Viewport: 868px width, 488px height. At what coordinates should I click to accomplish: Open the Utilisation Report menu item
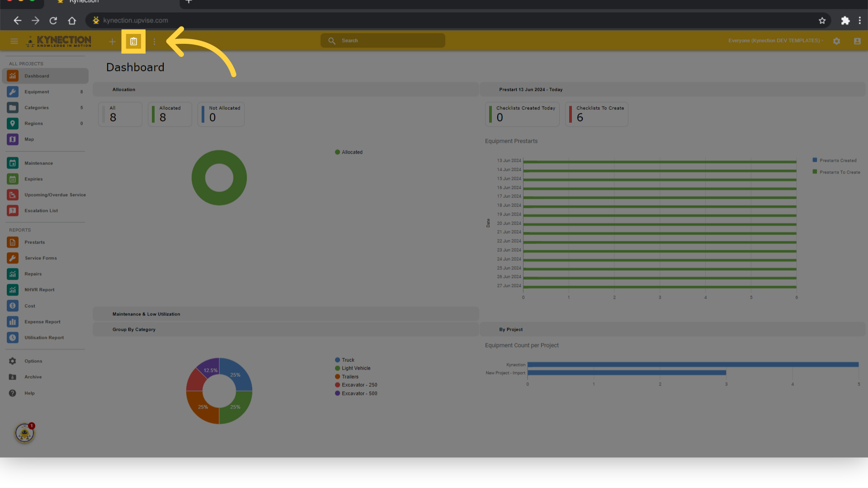tap(44, 338)
